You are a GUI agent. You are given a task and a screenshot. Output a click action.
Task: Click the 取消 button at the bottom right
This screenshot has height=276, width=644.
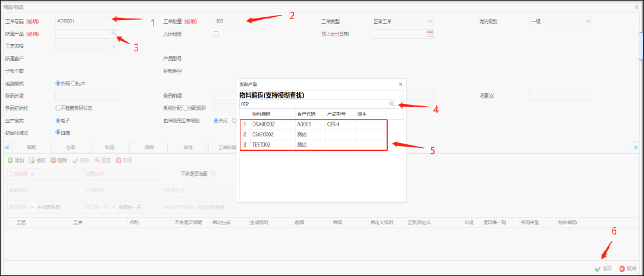(x=627, y=269)
